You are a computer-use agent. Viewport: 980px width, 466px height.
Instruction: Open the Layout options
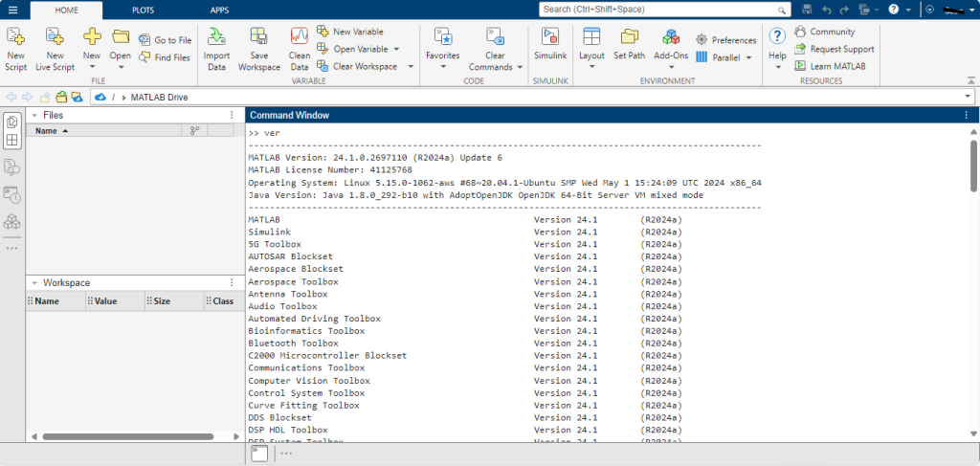[591, 50]
